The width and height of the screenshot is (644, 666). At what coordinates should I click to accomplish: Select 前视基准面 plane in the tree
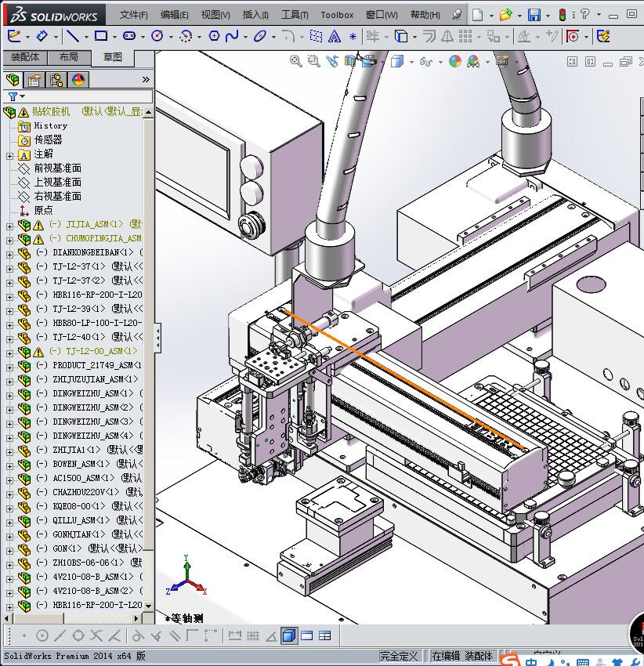[57, 168]
